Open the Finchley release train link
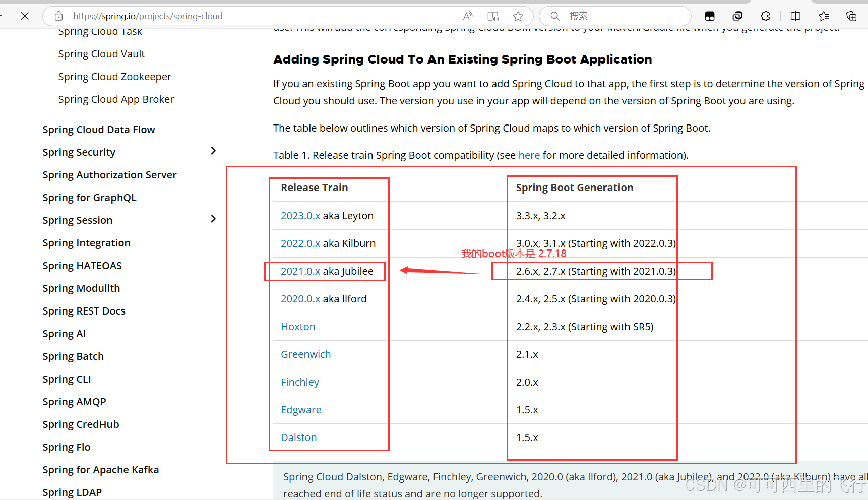Viewport: 868px width, 500px height. pos(300,382)
